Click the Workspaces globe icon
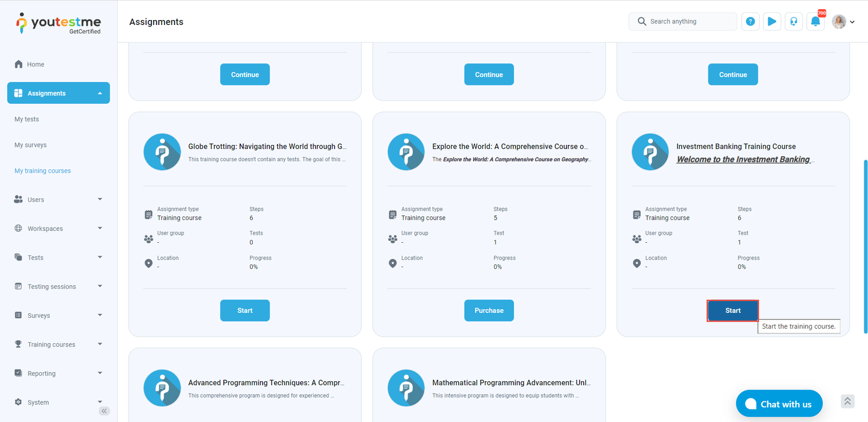Image resolution: width=868 pixels, height=422 pixels. point(18,228)
